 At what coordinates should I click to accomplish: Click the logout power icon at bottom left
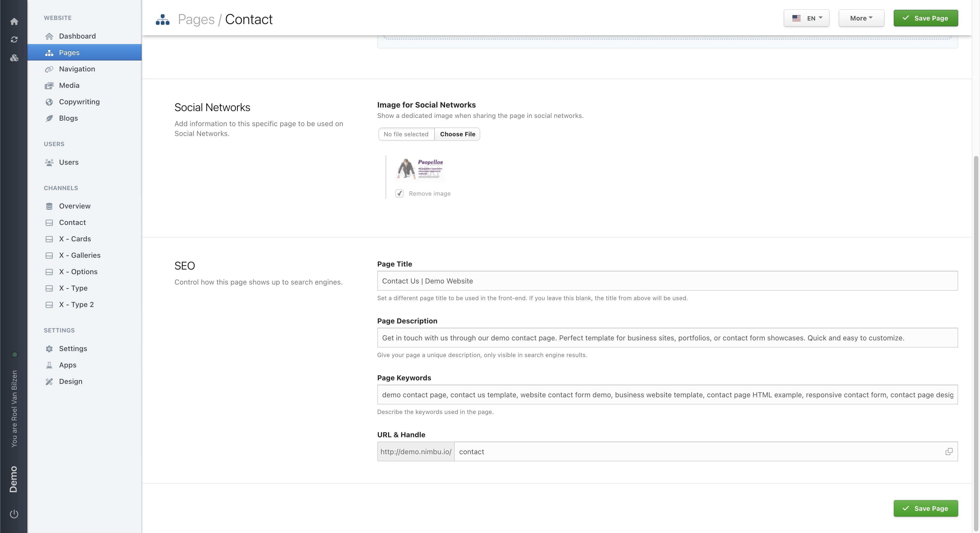click(x=14, y=513)
